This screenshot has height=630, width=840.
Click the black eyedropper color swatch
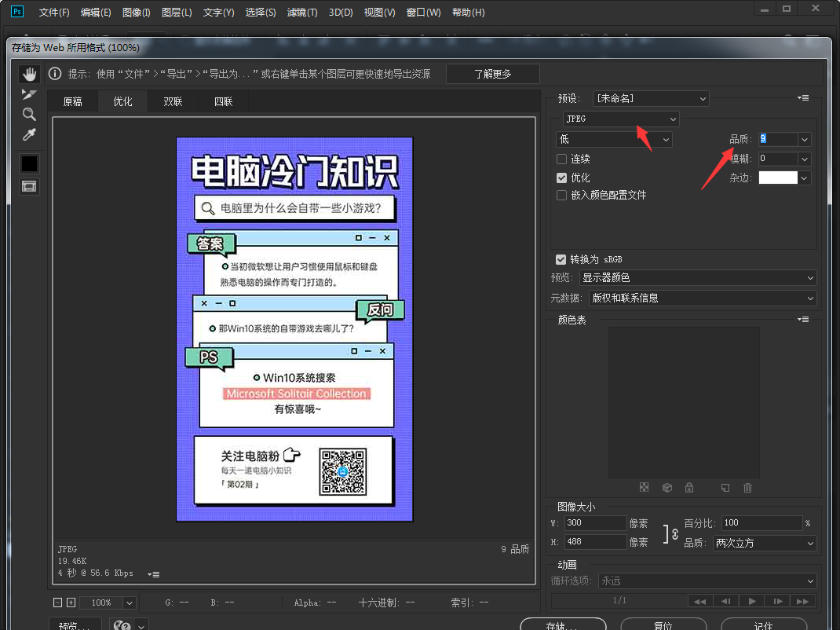pos(29,163)
